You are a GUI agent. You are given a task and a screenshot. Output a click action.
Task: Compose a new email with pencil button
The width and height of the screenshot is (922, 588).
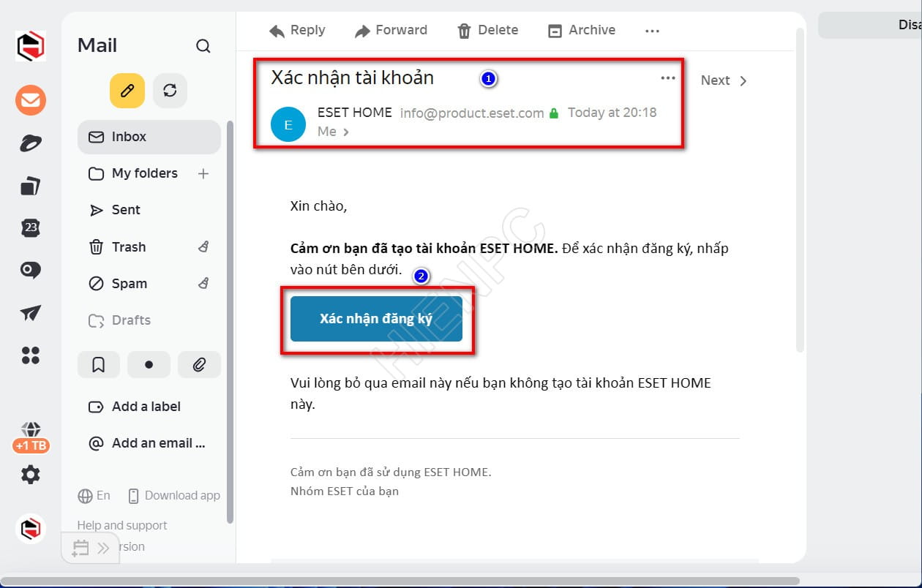[x=127, y=91]
